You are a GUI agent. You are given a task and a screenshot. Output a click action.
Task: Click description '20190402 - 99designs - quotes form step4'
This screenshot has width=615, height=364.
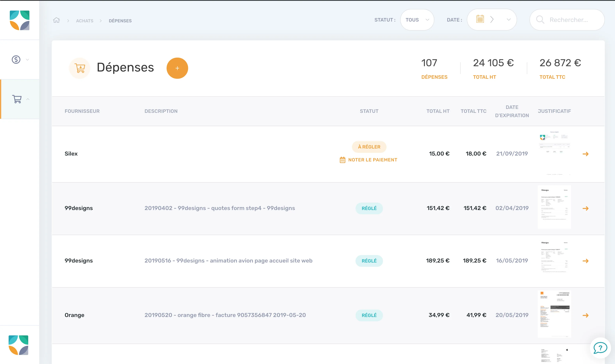pyautogui.click(x=220, y=208)
